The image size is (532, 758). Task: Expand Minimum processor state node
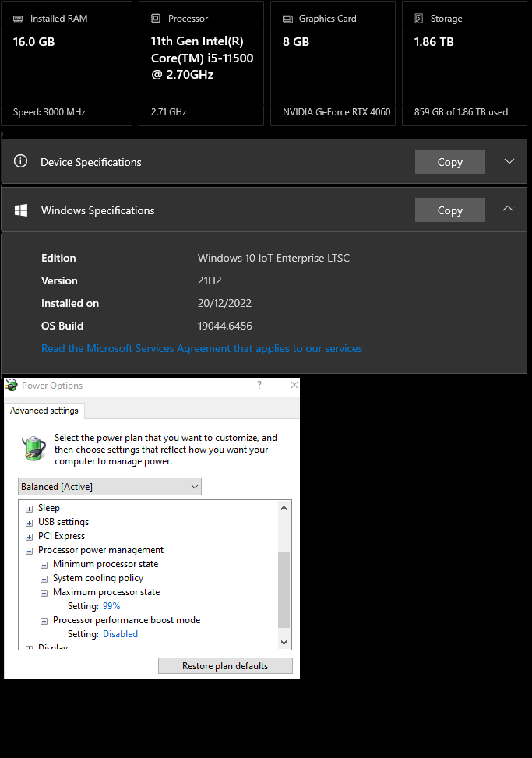click(x=44, y=565)
